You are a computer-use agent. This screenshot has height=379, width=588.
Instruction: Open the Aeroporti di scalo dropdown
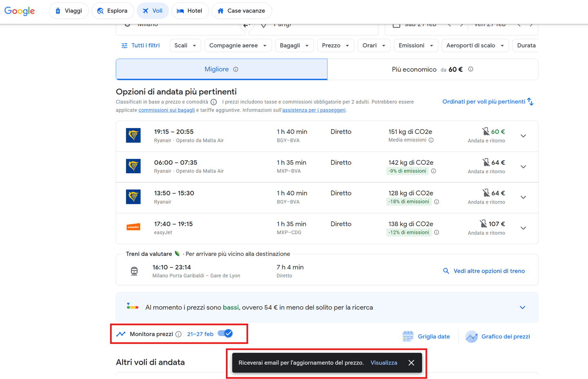475,45
